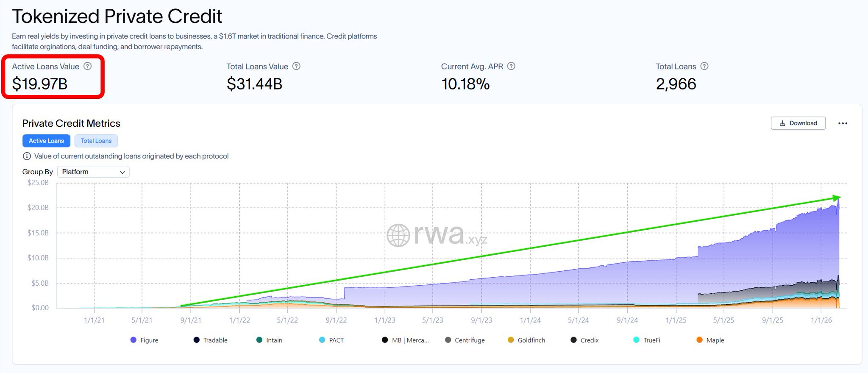The height and width of the screenshot is (373, 868).
Task: Click the Tokenized Private Credit heading
Action: [117, 17]
